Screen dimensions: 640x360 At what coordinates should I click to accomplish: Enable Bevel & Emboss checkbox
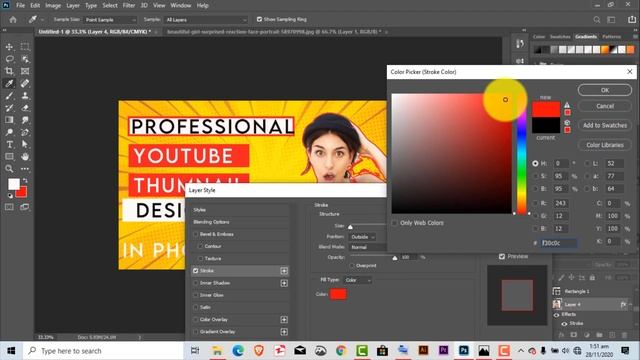196,234
